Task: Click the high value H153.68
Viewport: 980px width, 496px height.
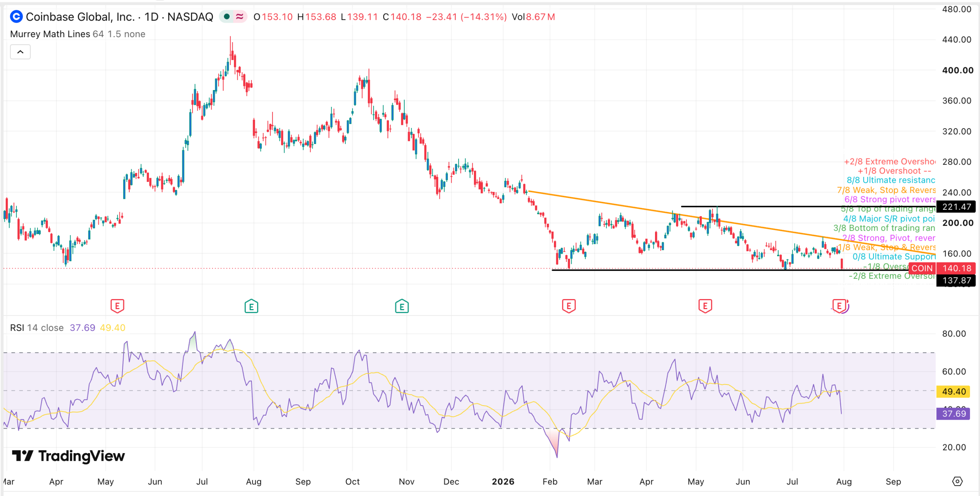Action: click(317, 17)
